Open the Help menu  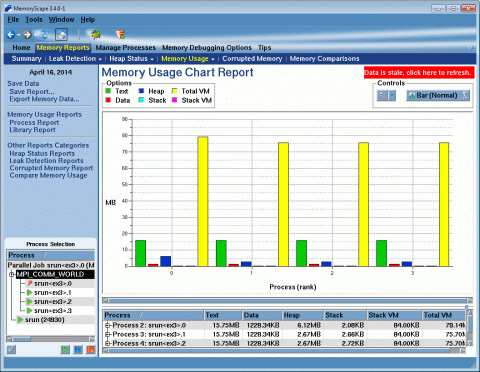coord(88,20)
